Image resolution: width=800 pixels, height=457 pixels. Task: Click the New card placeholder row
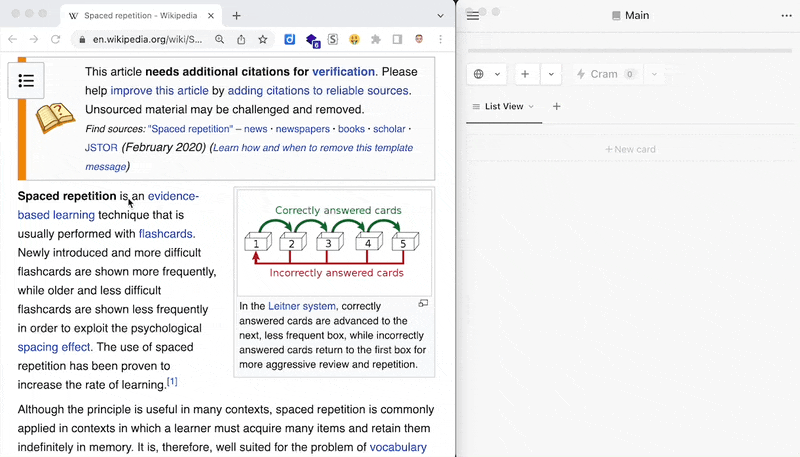click(x=629, y=149)
